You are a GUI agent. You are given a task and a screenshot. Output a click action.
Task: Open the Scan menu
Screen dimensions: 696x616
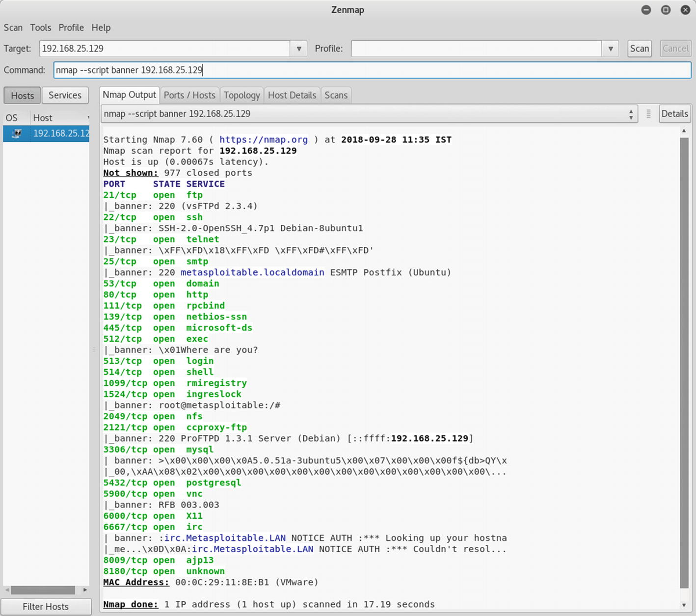[13, 27]
